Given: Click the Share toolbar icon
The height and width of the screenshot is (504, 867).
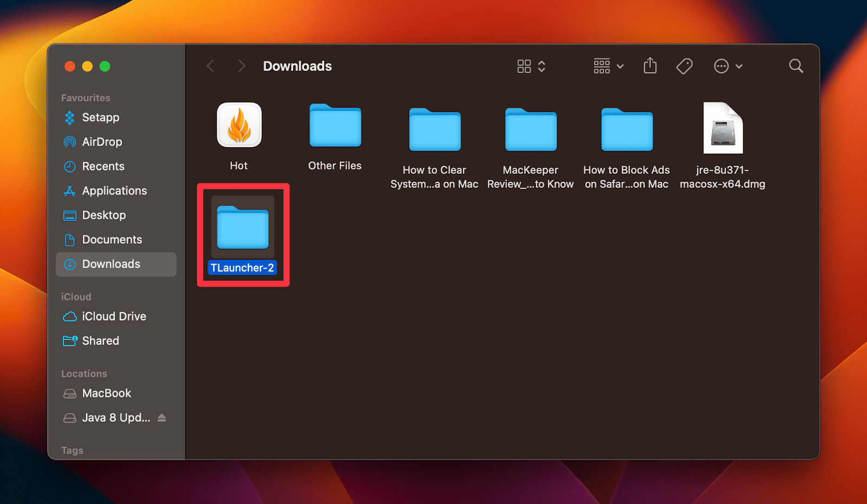Looking at the screenshot, I should pyautogui.click(x=650, y=66).
